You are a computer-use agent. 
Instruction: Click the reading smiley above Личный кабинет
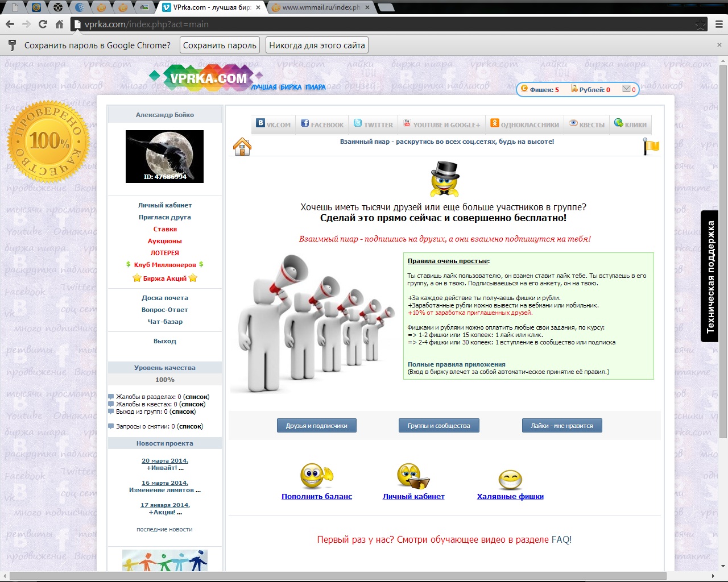413,476
